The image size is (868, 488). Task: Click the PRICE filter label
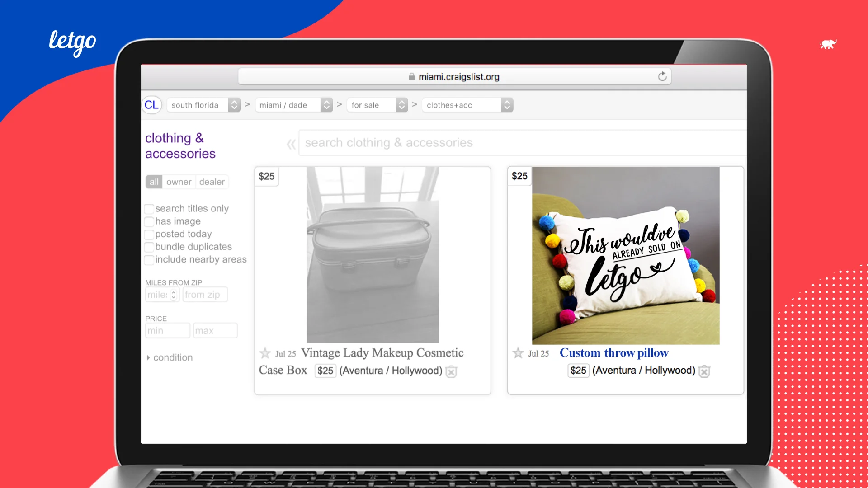coord(156,319)
